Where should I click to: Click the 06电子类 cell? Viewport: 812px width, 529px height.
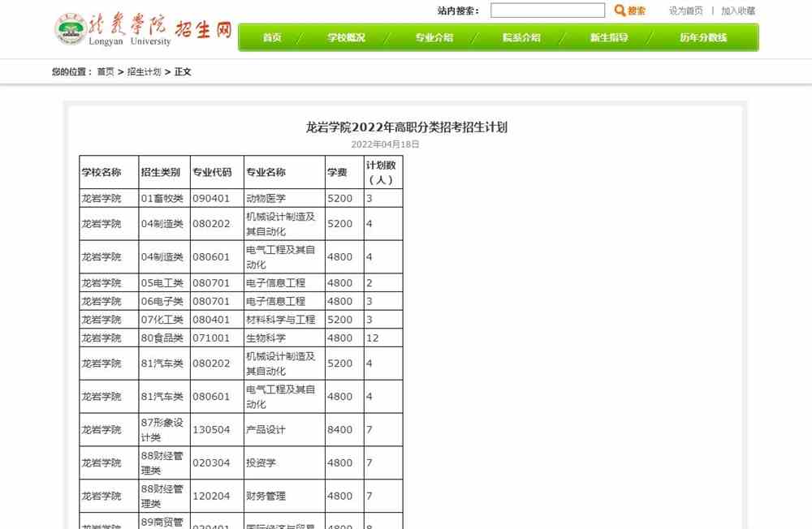coord(162,301)
